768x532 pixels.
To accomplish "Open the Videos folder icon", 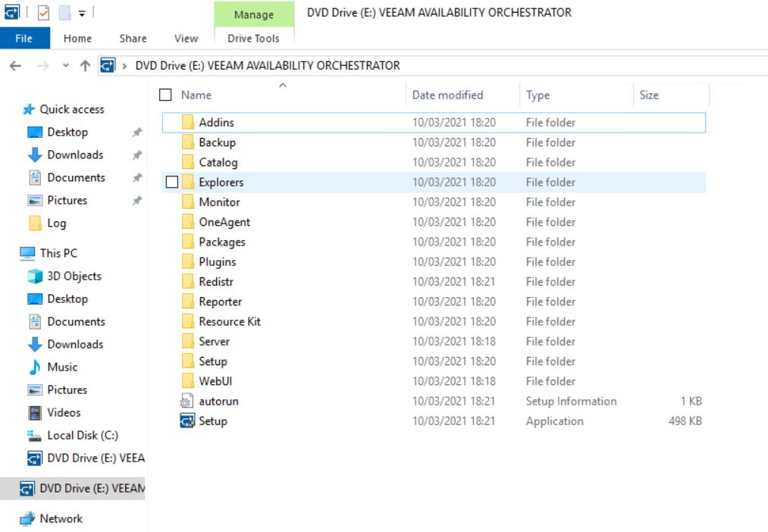I will coord(35,412).
